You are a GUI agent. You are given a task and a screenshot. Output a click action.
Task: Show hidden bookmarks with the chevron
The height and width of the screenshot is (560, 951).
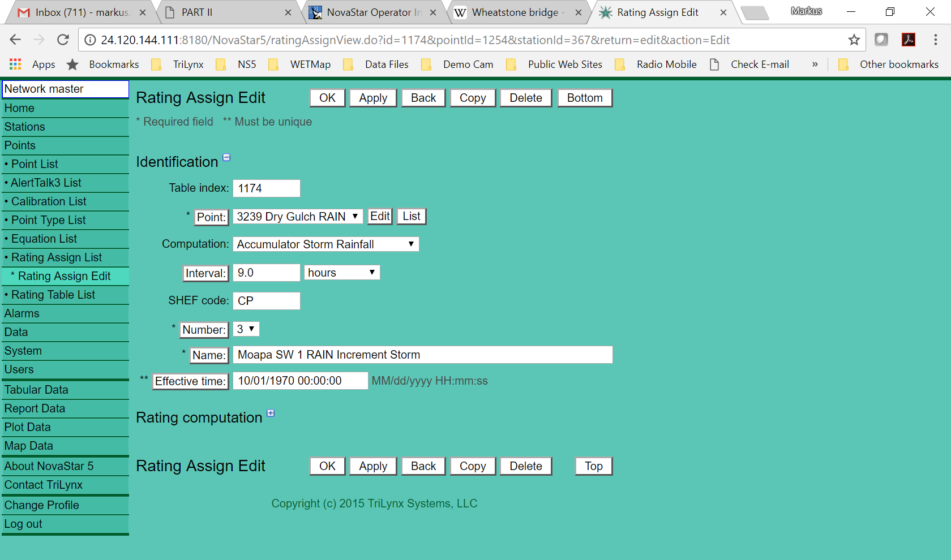[x=815, y=64]
